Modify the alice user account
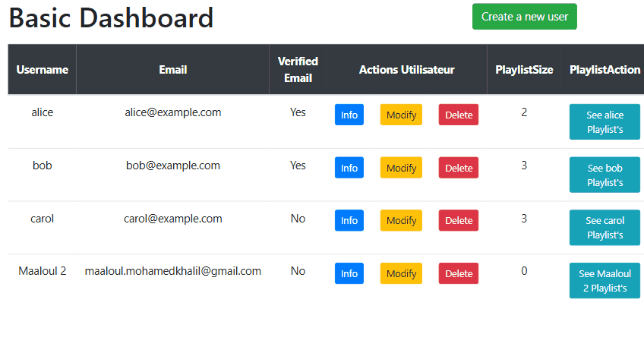Image resolution: width=644 pixels, height=350 pixels. (x=401, y=115)
